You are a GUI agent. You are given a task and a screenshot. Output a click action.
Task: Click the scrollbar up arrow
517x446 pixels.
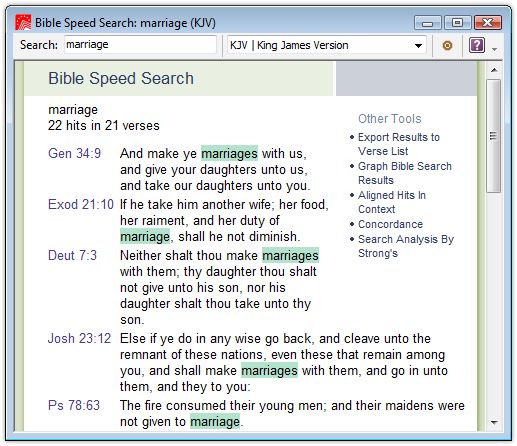click(494, 70)
